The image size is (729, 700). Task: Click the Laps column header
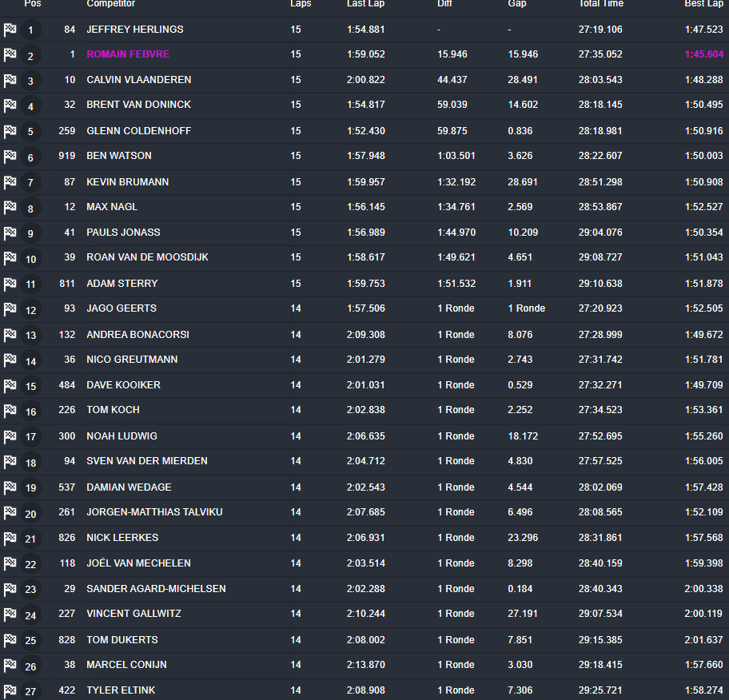[301, 5]
